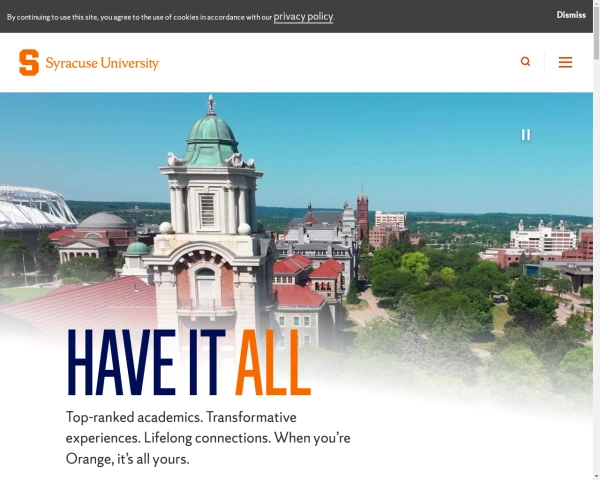The width and height of the screenshot is (600, 480).
Task: Click the scrollbar up arrow
Action: point(596,3)
